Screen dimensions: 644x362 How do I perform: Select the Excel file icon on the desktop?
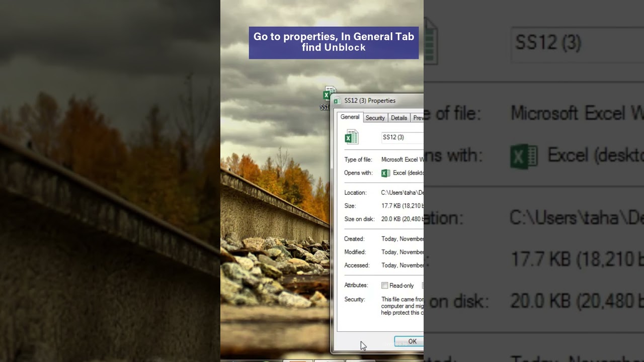(330, 94)
